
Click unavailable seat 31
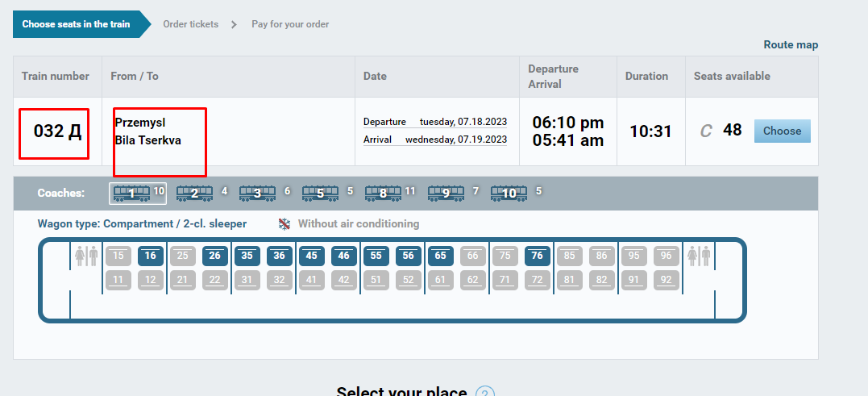(x=247, y=280)
